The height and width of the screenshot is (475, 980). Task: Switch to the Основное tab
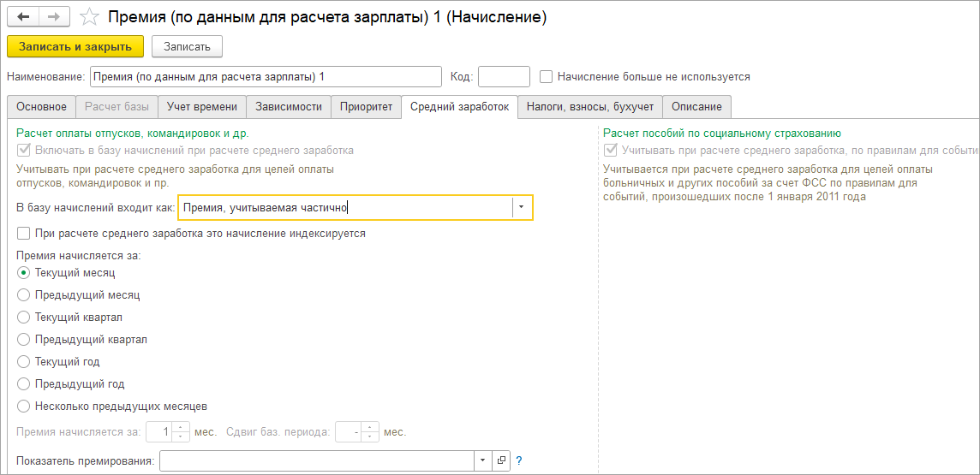(40, 107)
